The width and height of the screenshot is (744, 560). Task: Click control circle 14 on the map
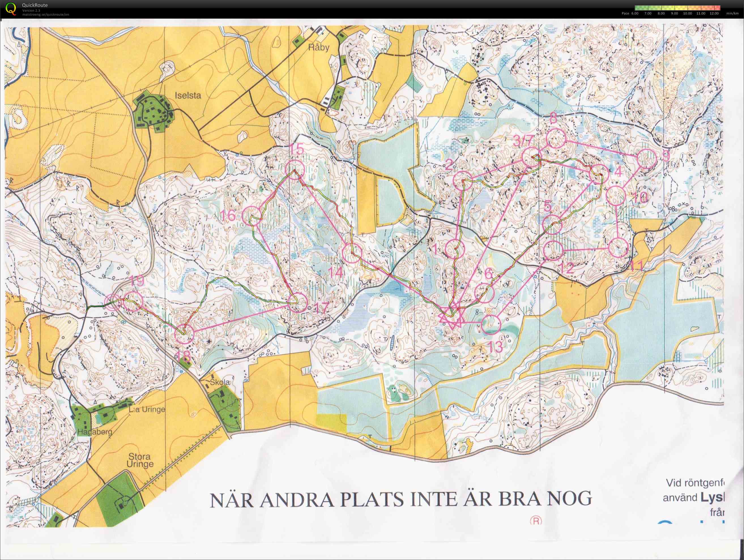[352, 253]
